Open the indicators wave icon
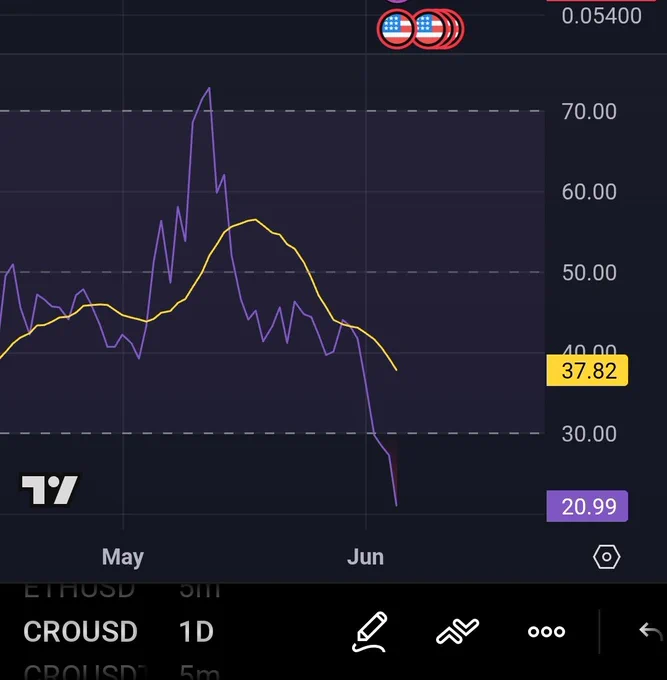The image size is (667, 680). point(458,631)
